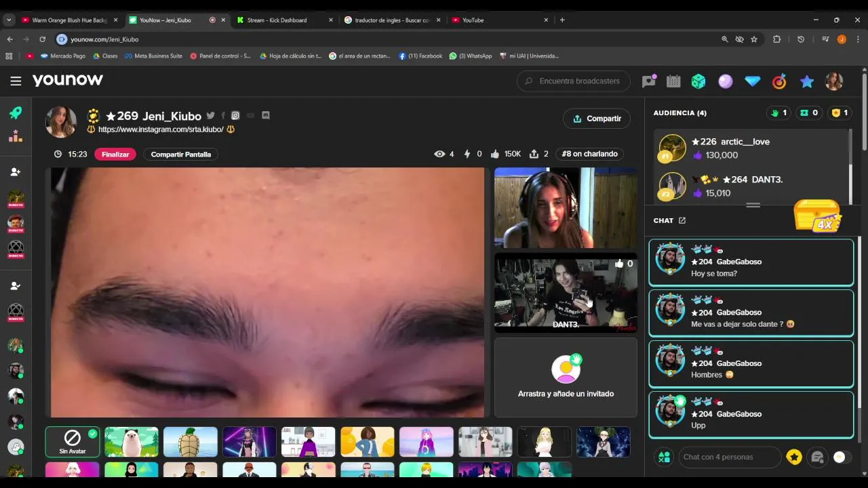Select the turtle avatar thumbnail

(191, 442)
